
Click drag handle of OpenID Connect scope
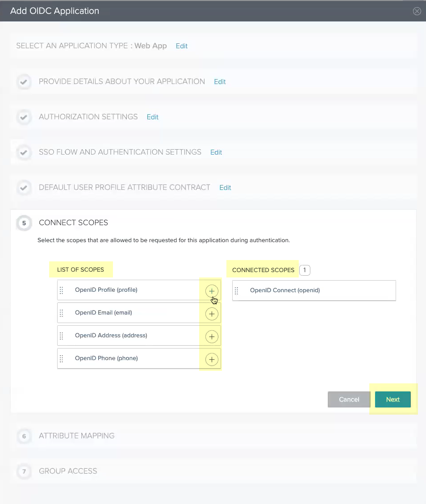click(x=237, y=291)
